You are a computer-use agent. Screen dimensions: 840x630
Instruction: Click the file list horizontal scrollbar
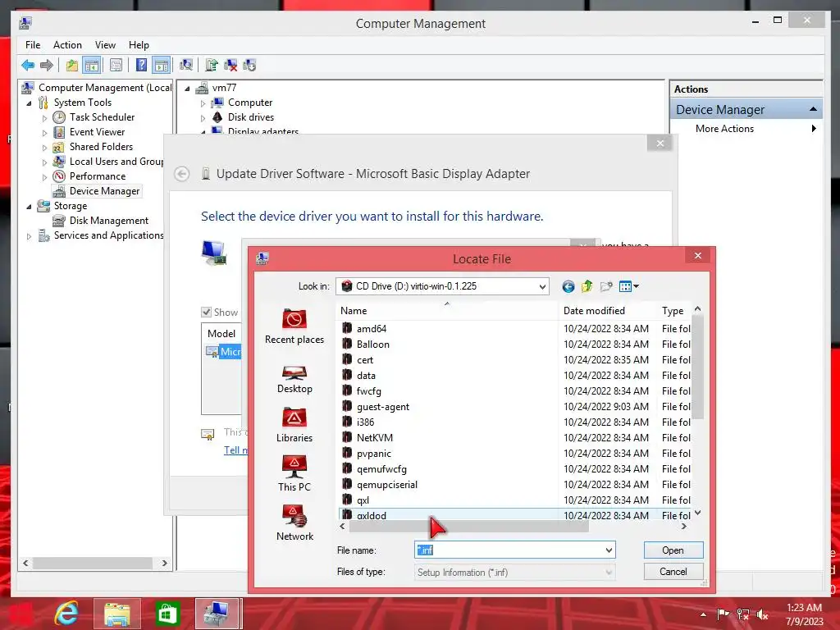[468, 527]
